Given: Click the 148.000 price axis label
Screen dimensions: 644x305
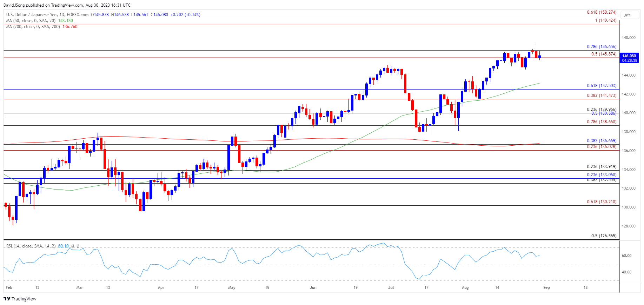Looking at the screenshot, I should (x=629, y=38).
